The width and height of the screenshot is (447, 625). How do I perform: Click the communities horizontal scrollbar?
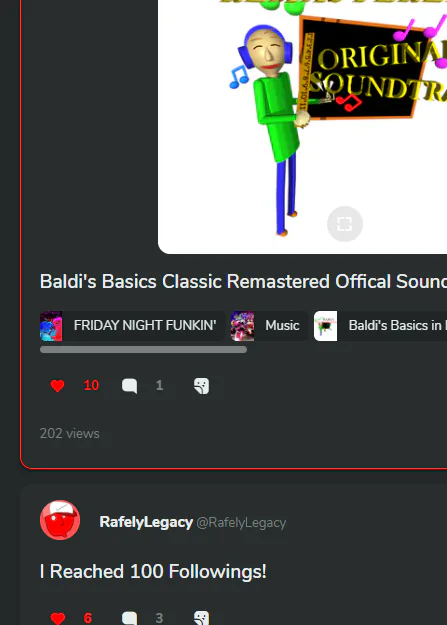tap(143, 350)
